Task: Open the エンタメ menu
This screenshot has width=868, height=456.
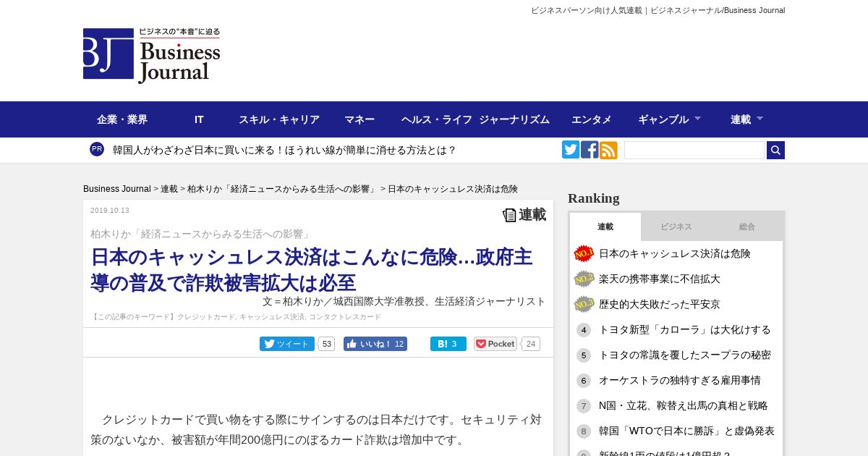Action: pyautogui.click(x=592, y=119)
